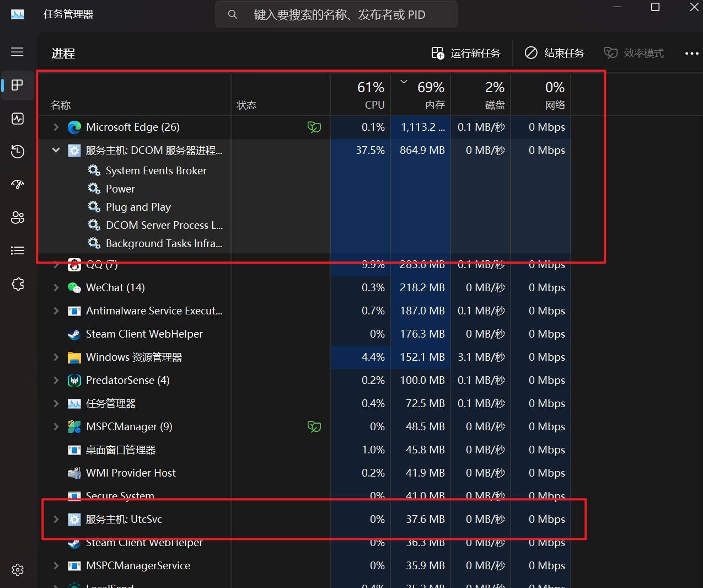
Task: Click the 3.1 MB/秒 disk value
Action: pos(481,357)
